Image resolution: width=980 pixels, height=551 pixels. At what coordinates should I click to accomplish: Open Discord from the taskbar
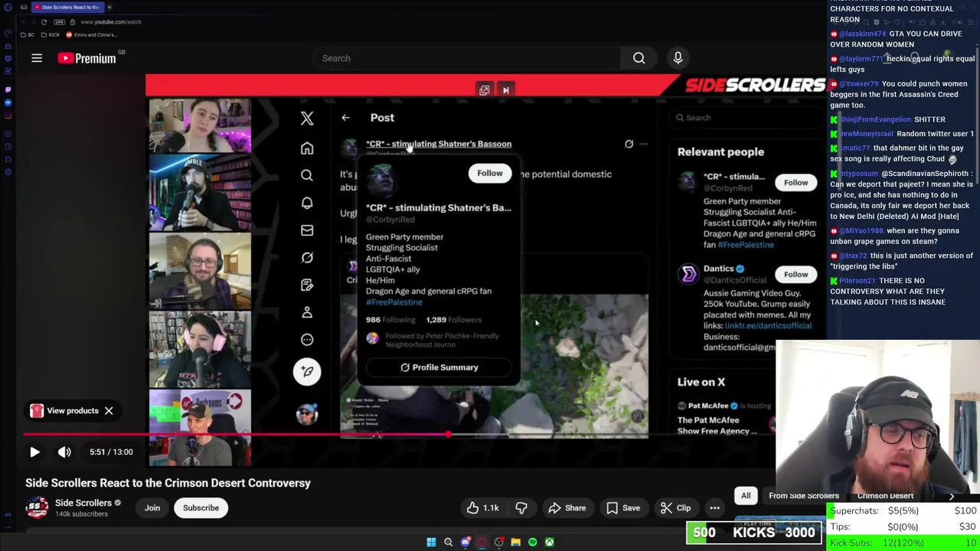pos(465,542)
